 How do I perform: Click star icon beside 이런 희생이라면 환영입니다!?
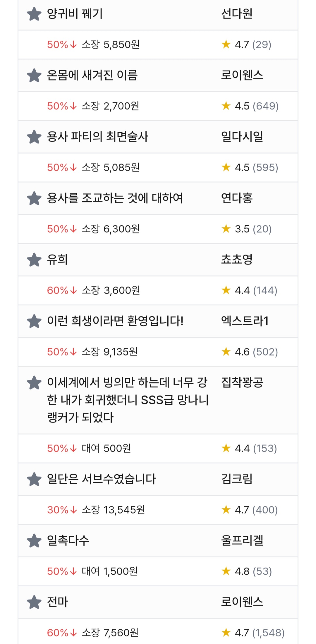click(x=34, y=321)
